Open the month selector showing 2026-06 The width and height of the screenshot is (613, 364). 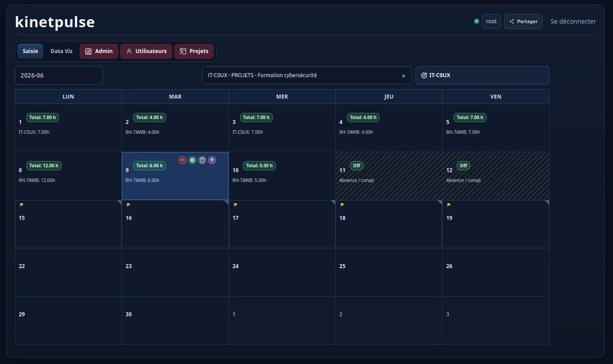(x=59, y=75)
